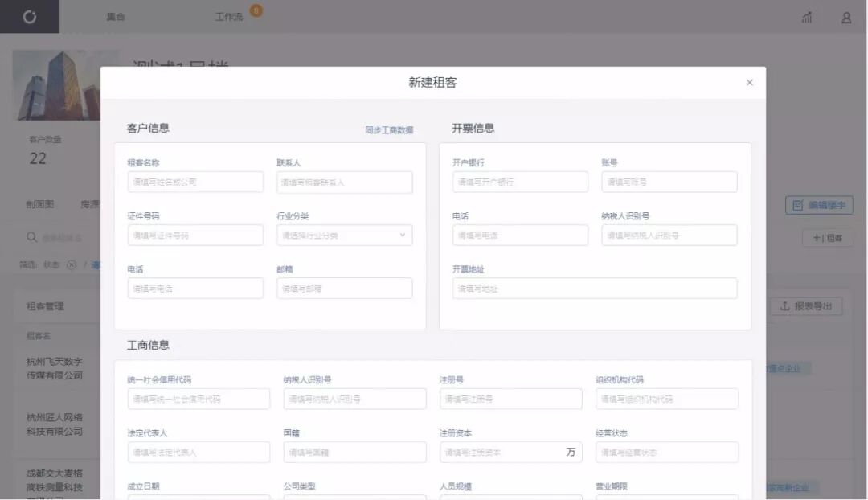This screenshot has height=500, width=868.
Task: Focus the 账号 input field
Action: coord(669,182)
